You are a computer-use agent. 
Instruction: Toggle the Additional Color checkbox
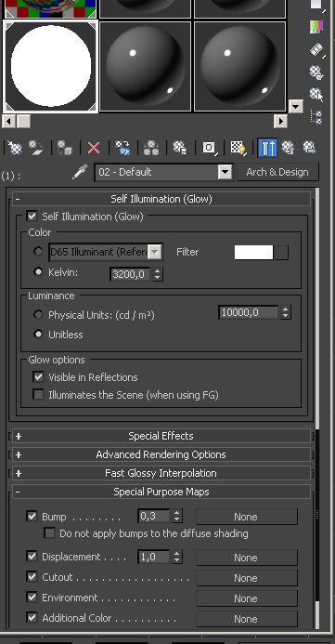coord(32,617)
